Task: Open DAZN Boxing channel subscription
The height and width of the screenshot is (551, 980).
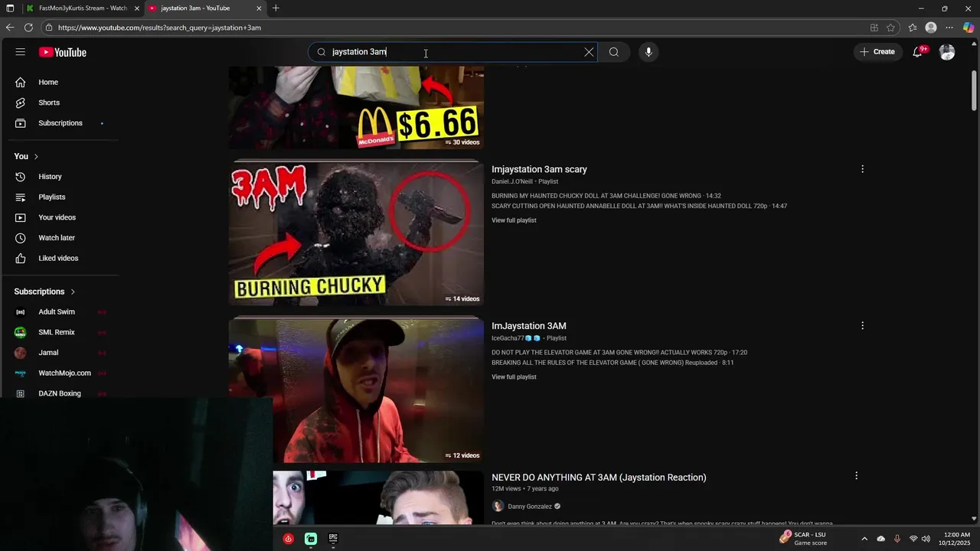Action: point(61,393)
